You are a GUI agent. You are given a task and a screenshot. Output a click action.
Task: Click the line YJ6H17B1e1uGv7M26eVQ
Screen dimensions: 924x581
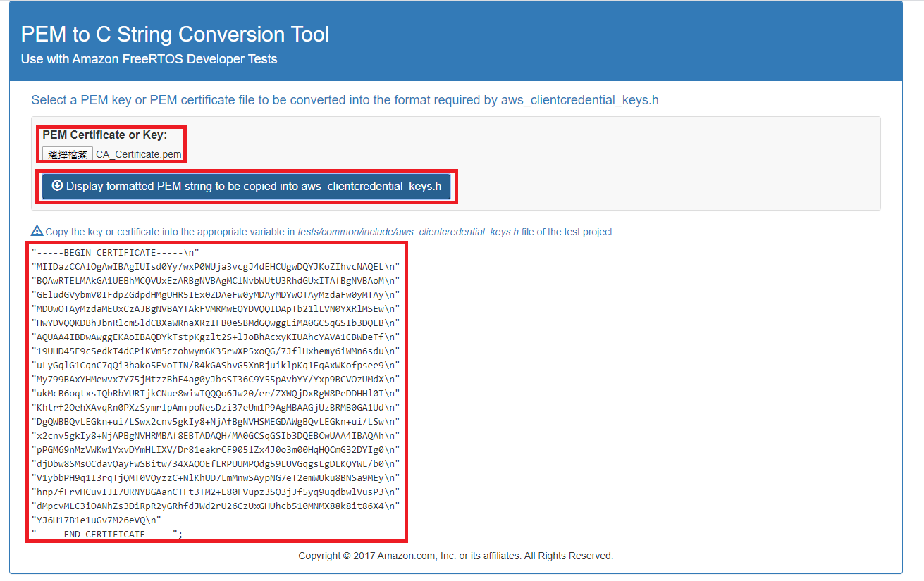(x=97, y=520)
